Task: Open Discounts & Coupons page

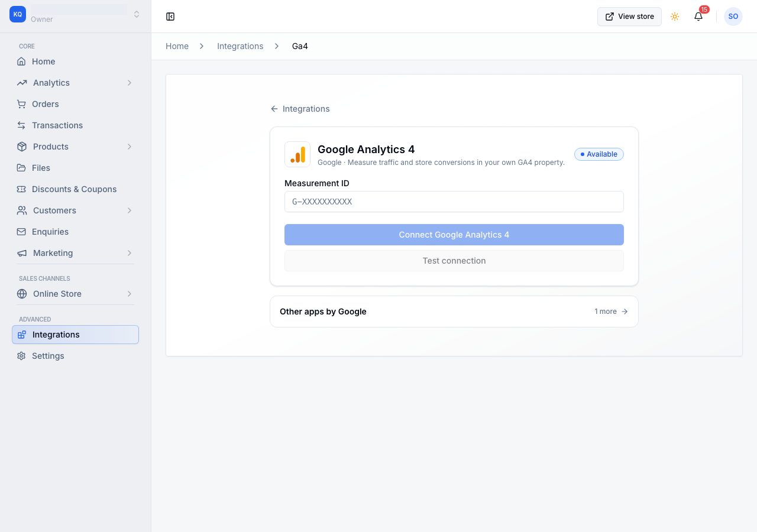Action: pos(75,189)
